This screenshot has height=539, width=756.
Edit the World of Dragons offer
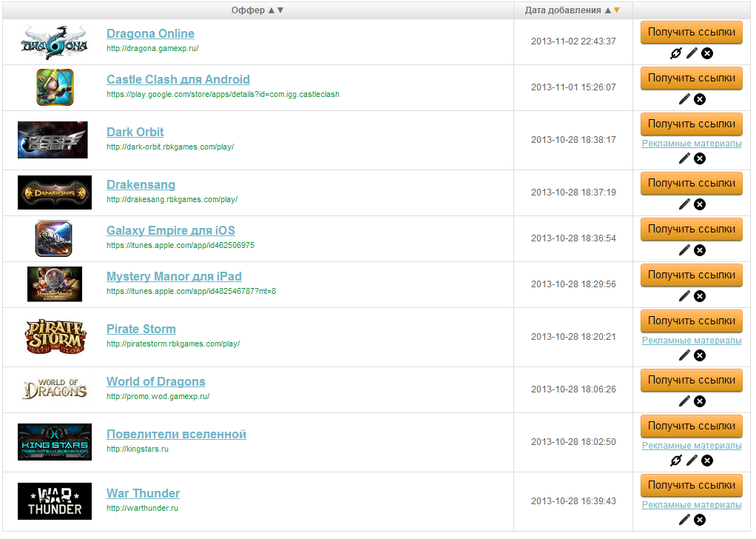coord(684,401)
